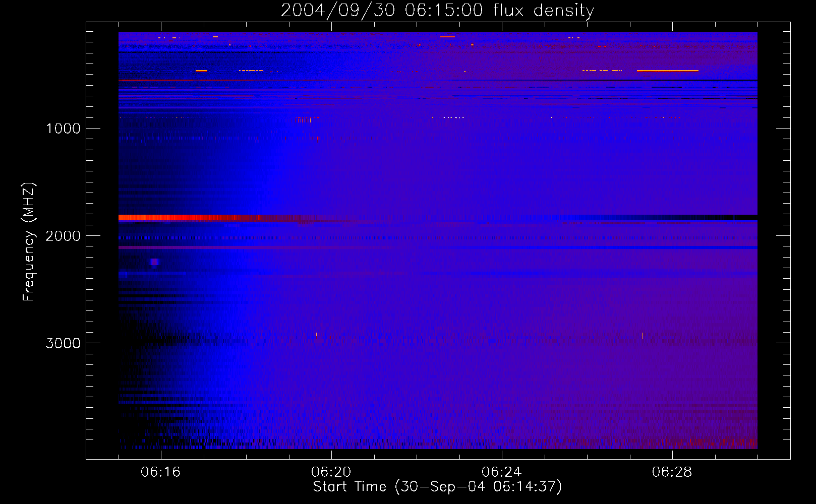Click the 06:28 time tick label
816x504 pixels.
[x=672, y=472]
